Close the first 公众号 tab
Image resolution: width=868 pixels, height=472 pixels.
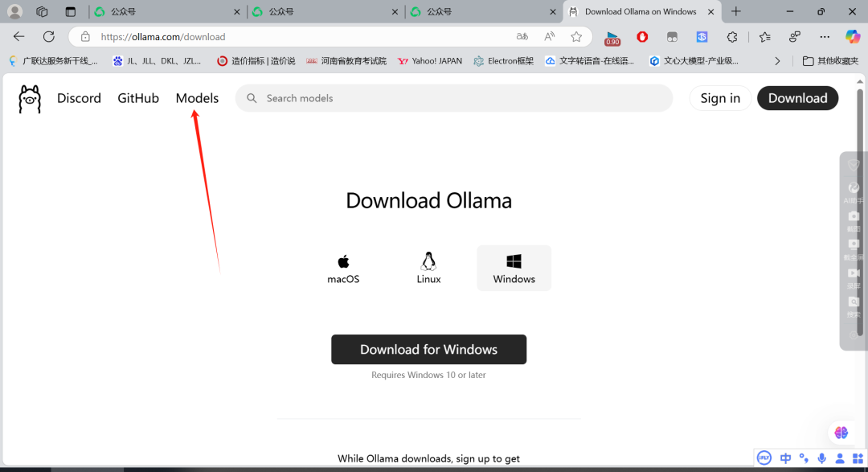point(237,11)
